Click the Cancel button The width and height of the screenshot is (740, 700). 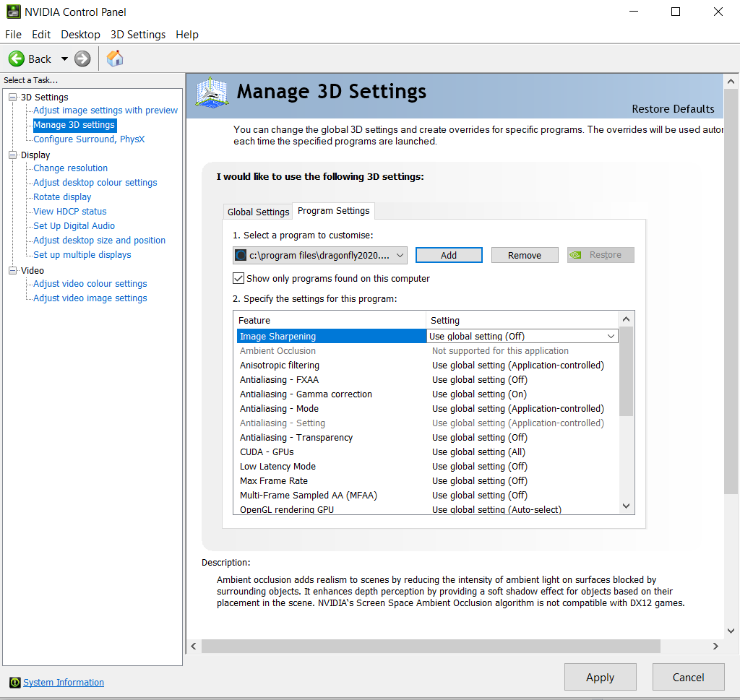pos(688,678)
